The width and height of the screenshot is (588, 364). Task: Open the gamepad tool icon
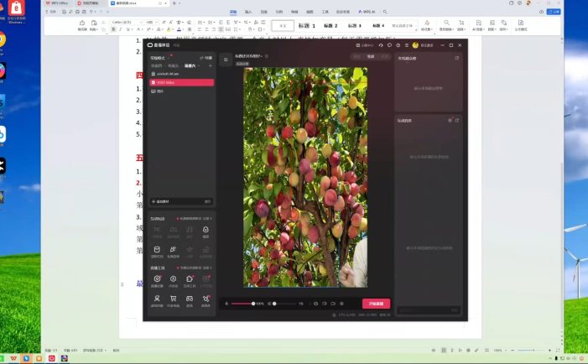(190, 298)
